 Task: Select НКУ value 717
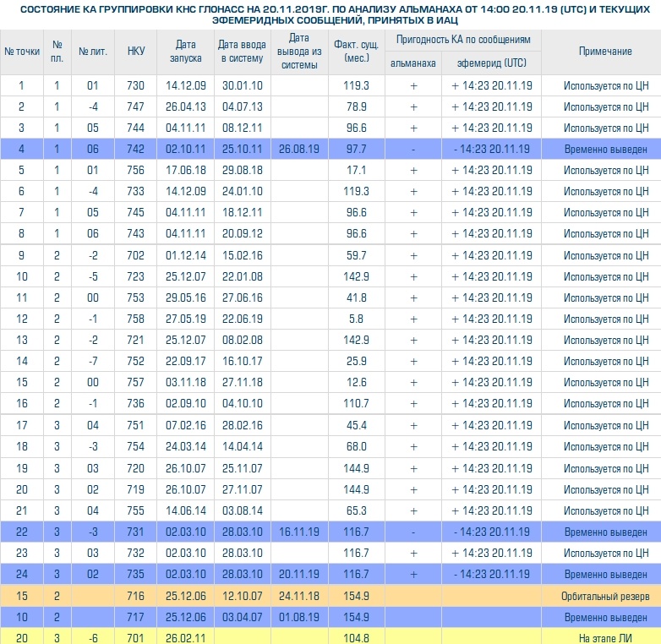(136, 617)
